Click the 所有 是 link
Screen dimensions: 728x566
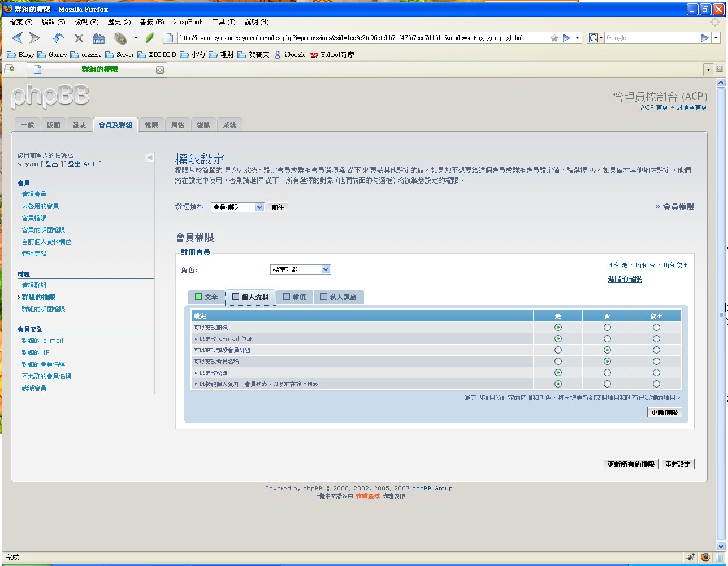click(x=617, y=265)
